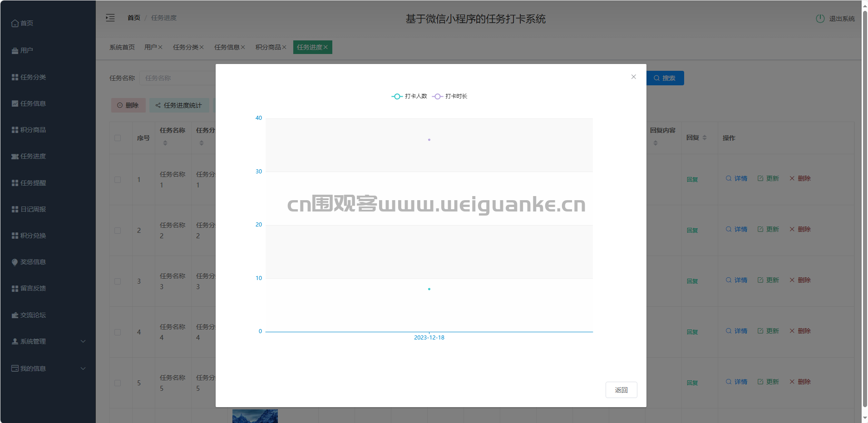Switch to the 任务信息 tab
Viewport: 868px width, 423px height.
coord(227,47)
